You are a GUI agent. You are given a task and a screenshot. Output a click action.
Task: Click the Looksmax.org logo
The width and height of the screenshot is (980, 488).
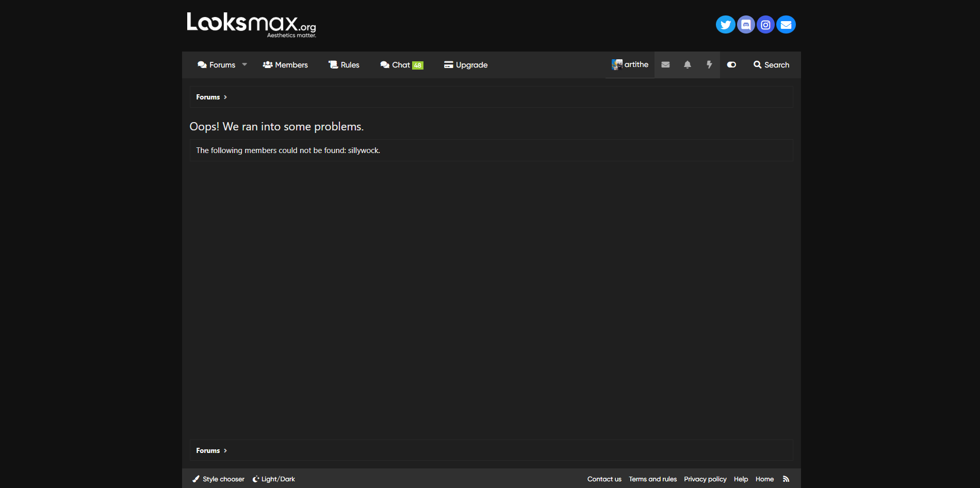coord(252,25)
